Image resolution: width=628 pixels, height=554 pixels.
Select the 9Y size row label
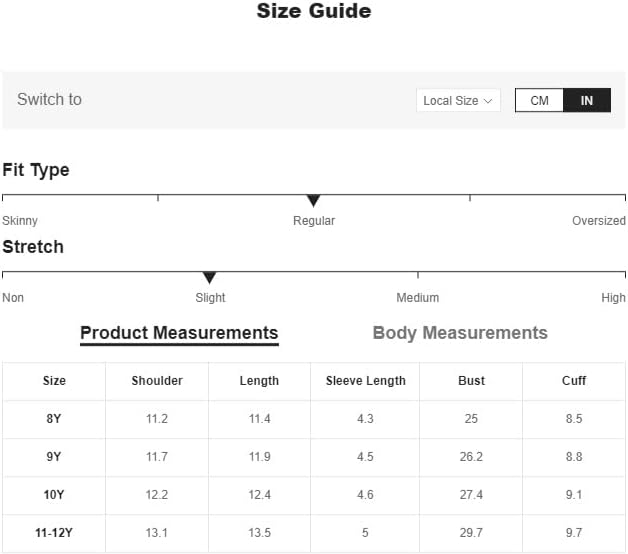54,457
